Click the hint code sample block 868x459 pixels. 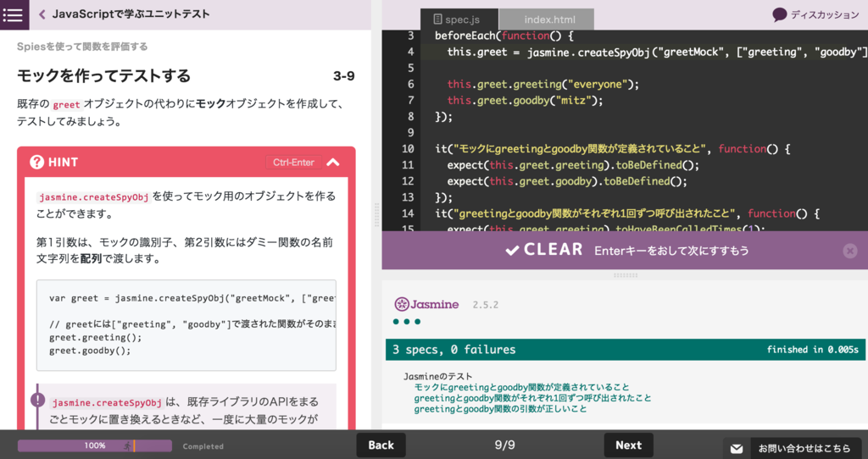point(186,325)
